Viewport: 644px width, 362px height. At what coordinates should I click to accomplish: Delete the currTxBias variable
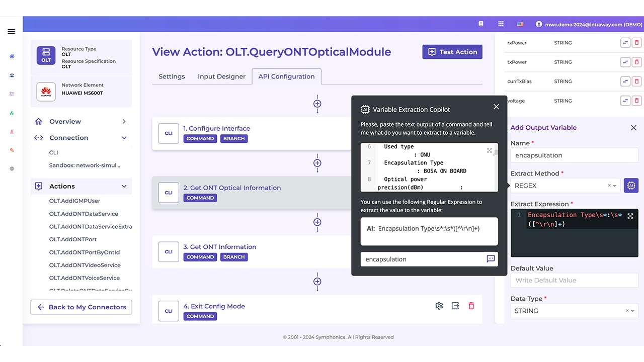(637, 81)
